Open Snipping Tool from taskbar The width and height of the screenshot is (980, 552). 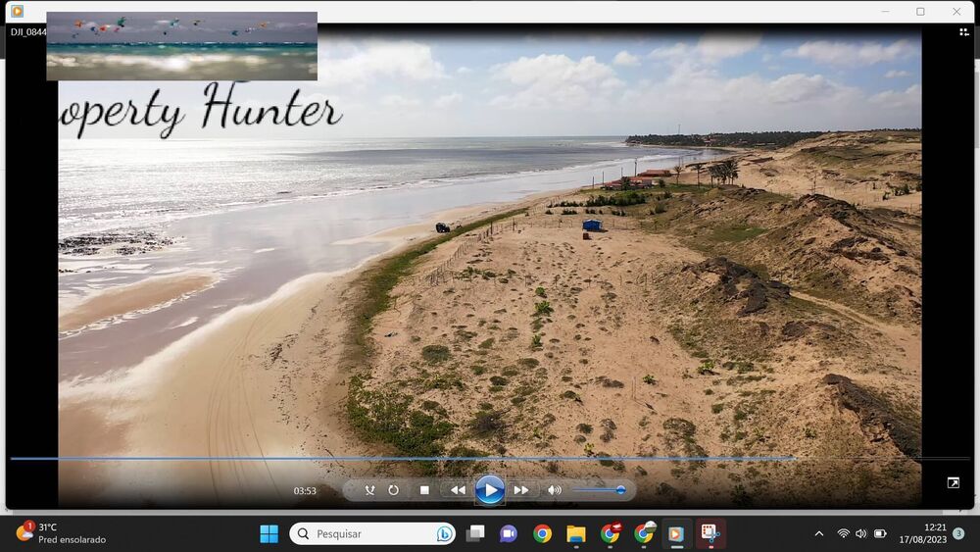click(x=710, y=534)
